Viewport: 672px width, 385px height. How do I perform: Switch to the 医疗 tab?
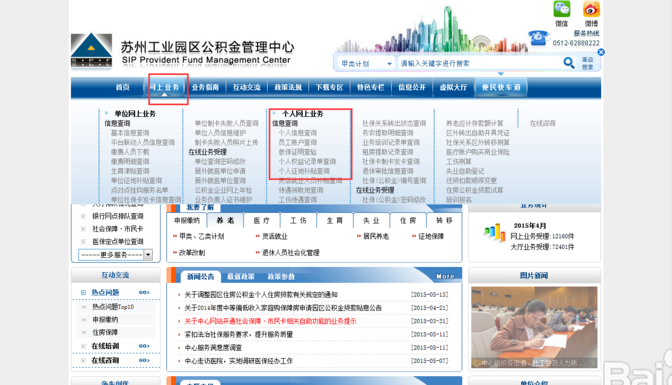[x=261, y=220]
